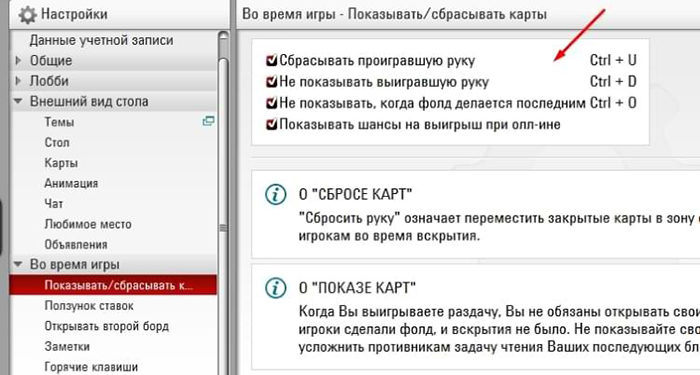Open the Темы settings page
This screenshot has height=375, width=700.
(x=59, y=122)
